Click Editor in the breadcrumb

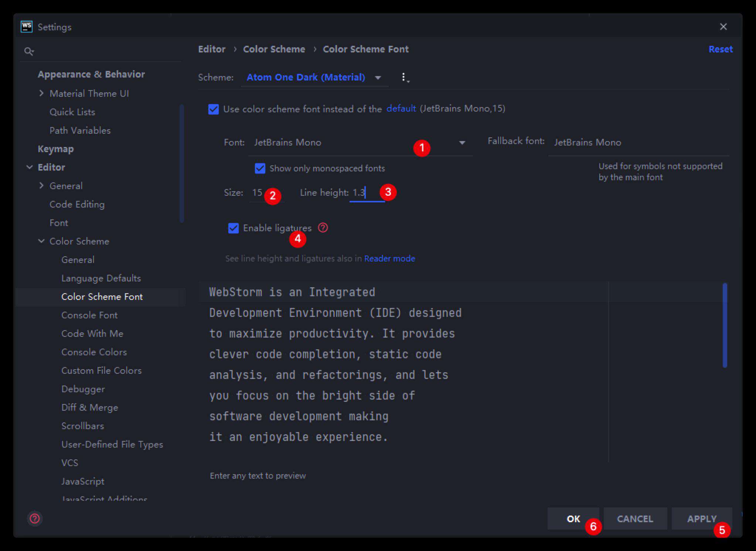coord(212,49)
